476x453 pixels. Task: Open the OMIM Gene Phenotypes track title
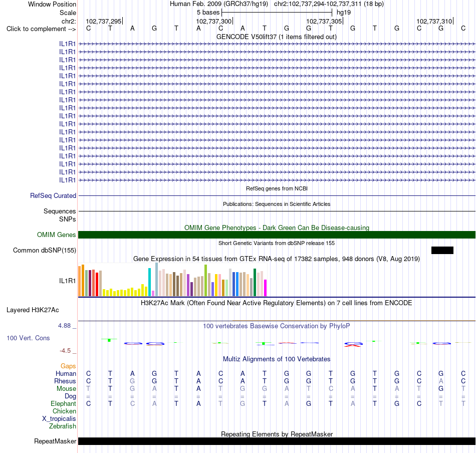(x=277, y=228)
